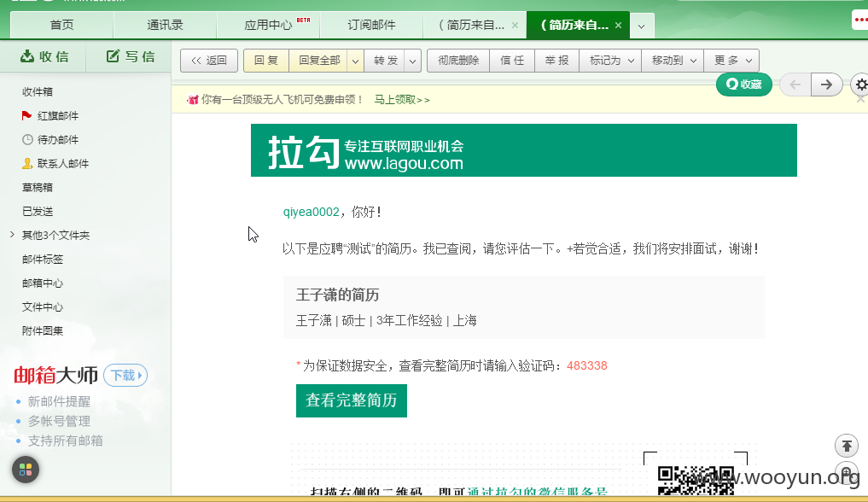Click the contact person icon
This screenshot has width=868, height=502.
[x=27, y=163]
